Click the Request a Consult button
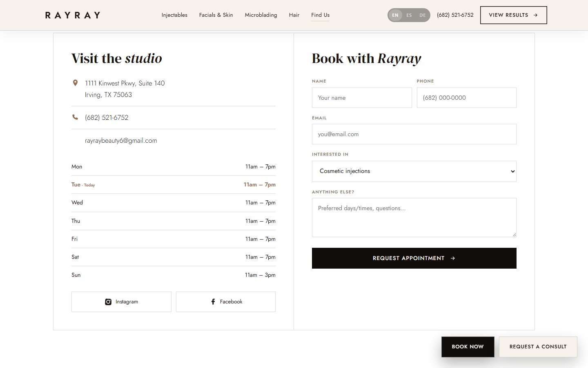Viewport: 588px width, 368px height. tap(538, 347)
